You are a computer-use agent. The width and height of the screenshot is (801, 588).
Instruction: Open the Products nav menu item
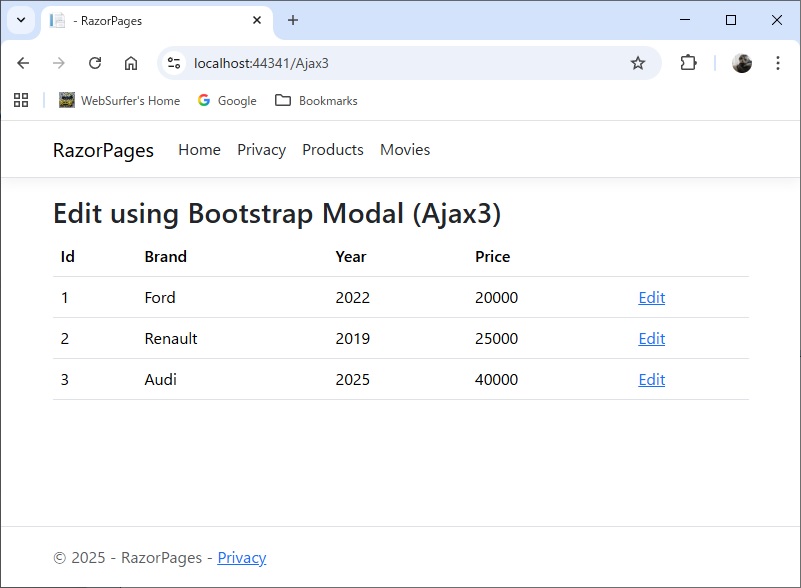[x=332, y=150]
